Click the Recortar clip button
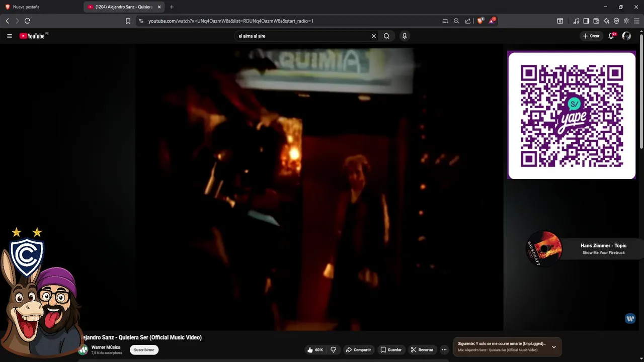 (x=422, y=350)
